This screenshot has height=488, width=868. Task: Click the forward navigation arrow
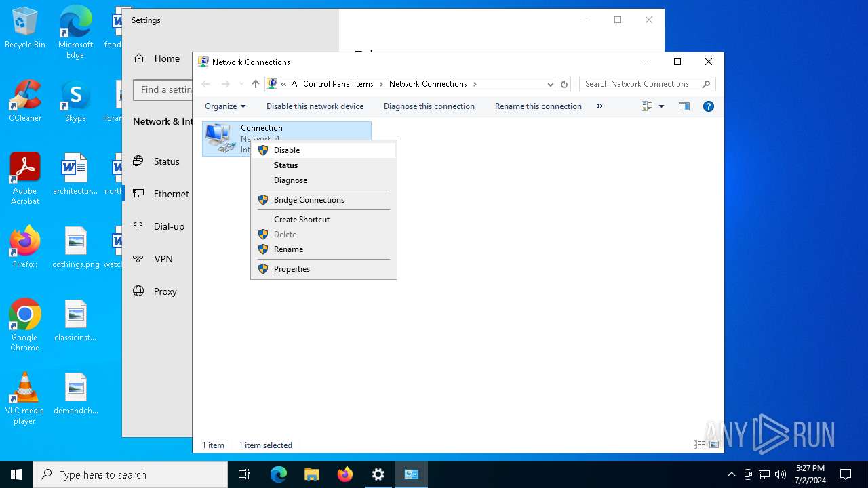click(226, 84)
